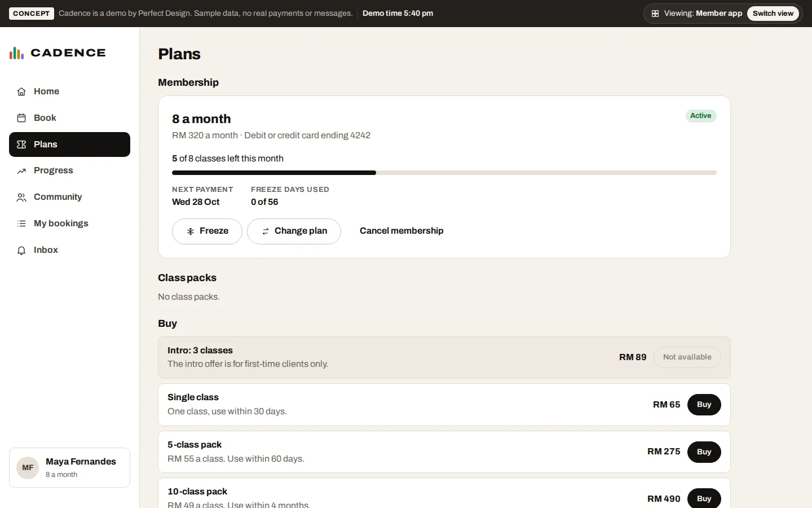Click the "8 a month" membership heading

(x=201, y=119)
